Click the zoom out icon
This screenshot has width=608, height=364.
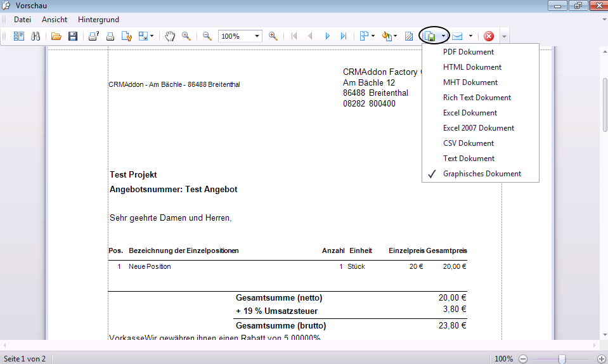[x=207, y=36]
